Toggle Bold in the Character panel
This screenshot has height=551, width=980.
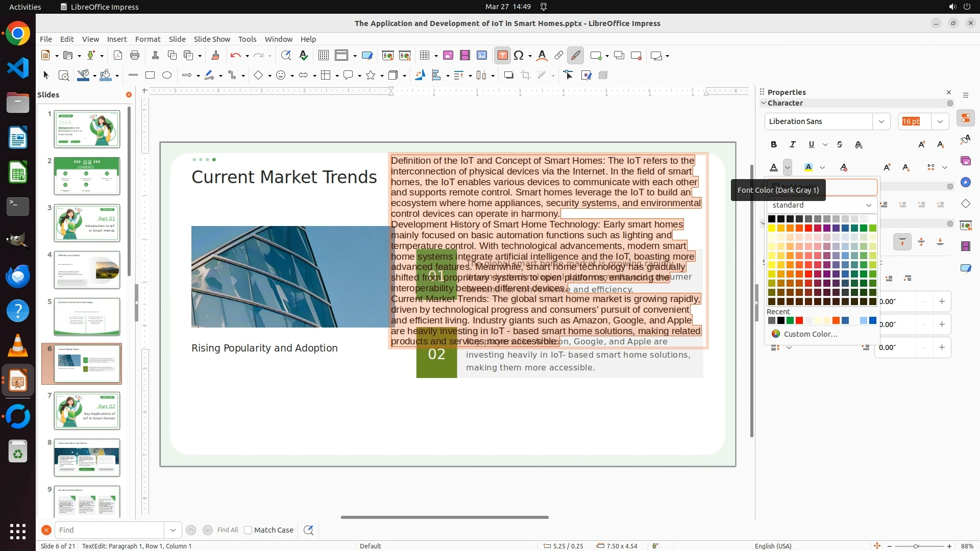(774, 144)
